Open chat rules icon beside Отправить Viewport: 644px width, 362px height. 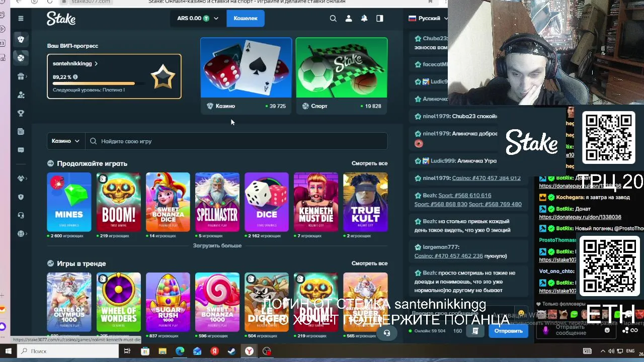tap(475, 331)
